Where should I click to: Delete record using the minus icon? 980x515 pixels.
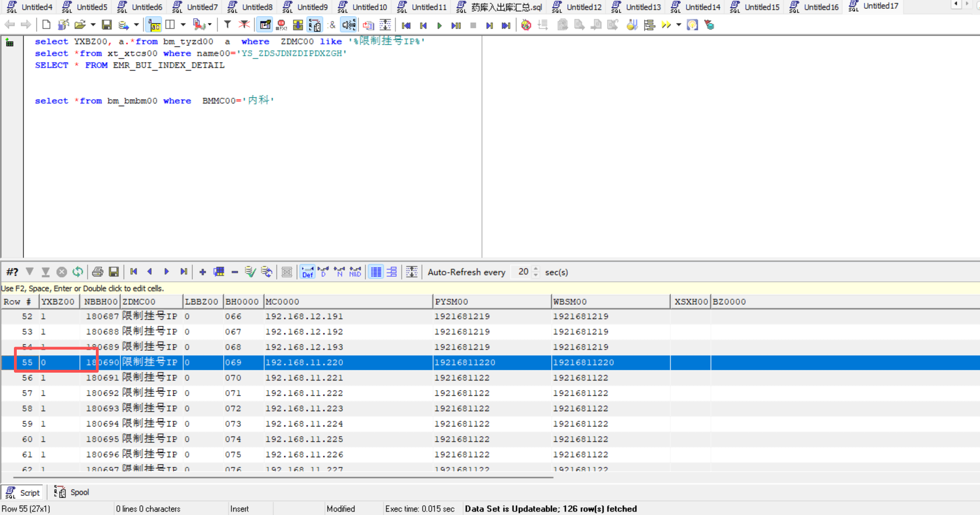point(235,272)
